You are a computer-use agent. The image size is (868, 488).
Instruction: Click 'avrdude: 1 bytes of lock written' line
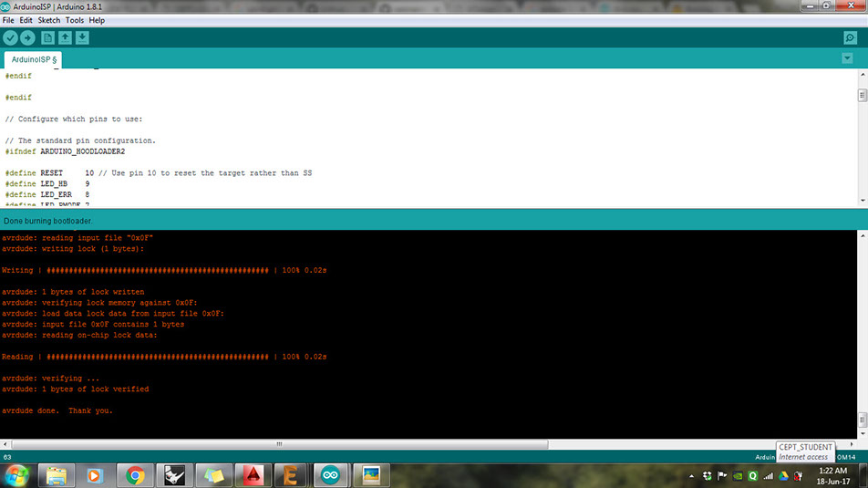(73, 292)
